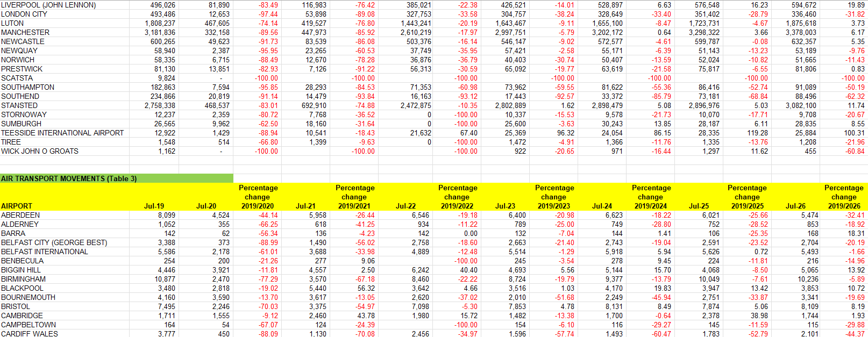The width and height of the screenshot is (868, 337).
Task: Click the ALDERNEY airport name cell
Action: (20, 224)
